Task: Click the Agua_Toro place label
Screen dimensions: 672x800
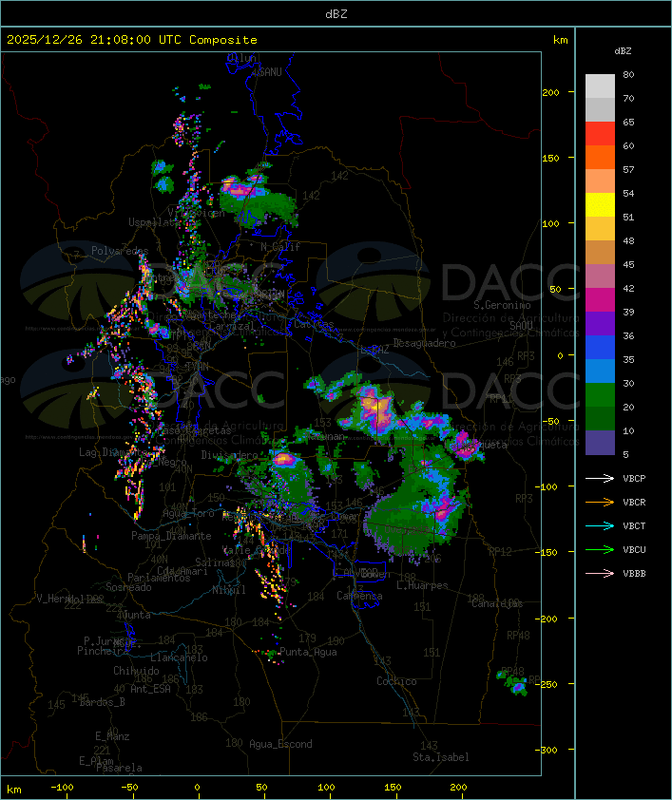Action: [188, 513]
